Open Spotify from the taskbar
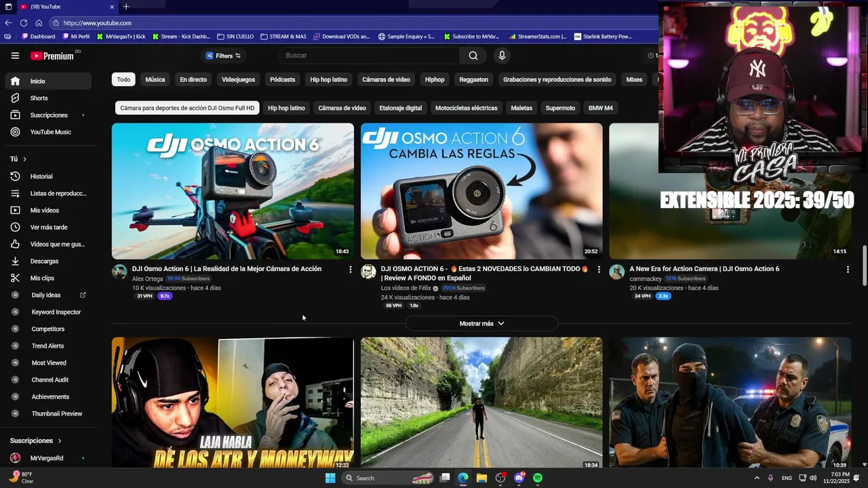This screenshot has height=488, width=868. tap(538, 478)
